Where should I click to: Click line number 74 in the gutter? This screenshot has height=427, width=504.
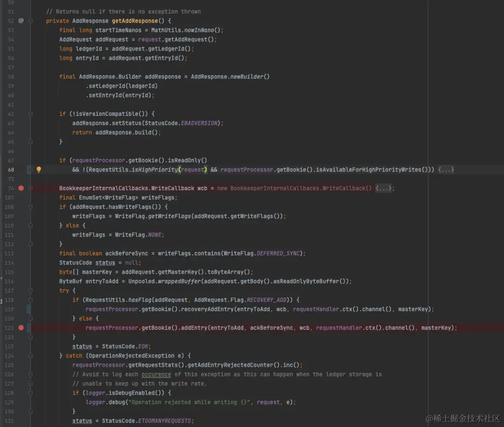(x=11, y=188)
